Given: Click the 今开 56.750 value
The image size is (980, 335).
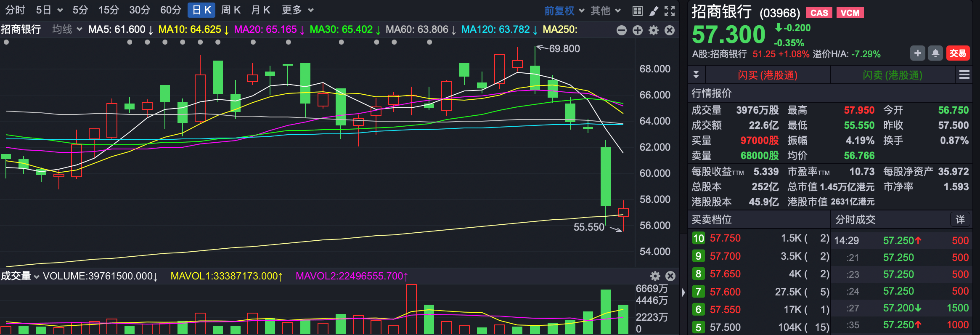Looking at the screenshot, I should 953,110.
